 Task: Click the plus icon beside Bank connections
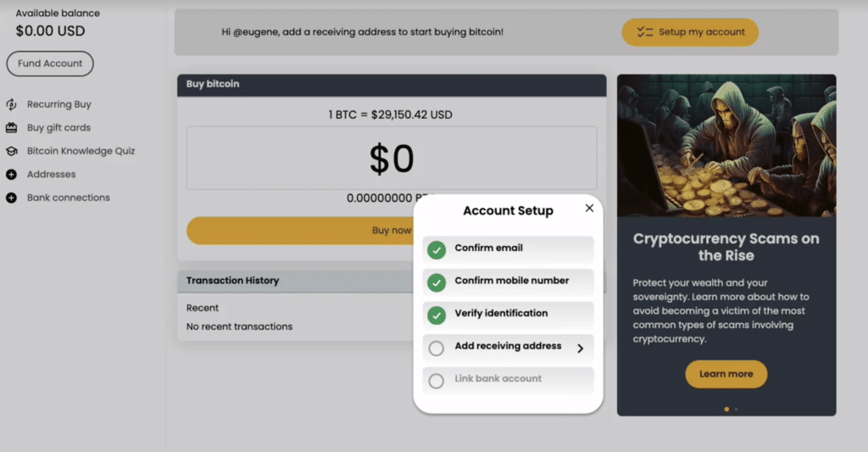[11, 198]
